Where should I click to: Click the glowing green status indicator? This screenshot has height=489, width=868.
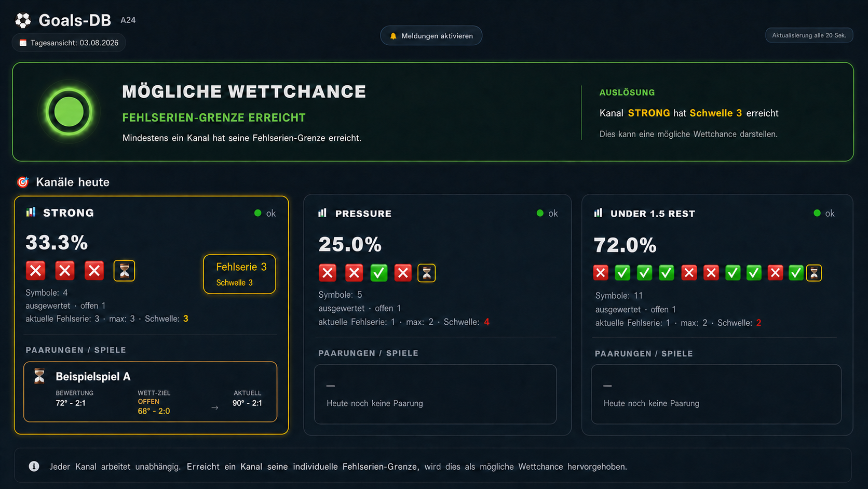point(69,112)
